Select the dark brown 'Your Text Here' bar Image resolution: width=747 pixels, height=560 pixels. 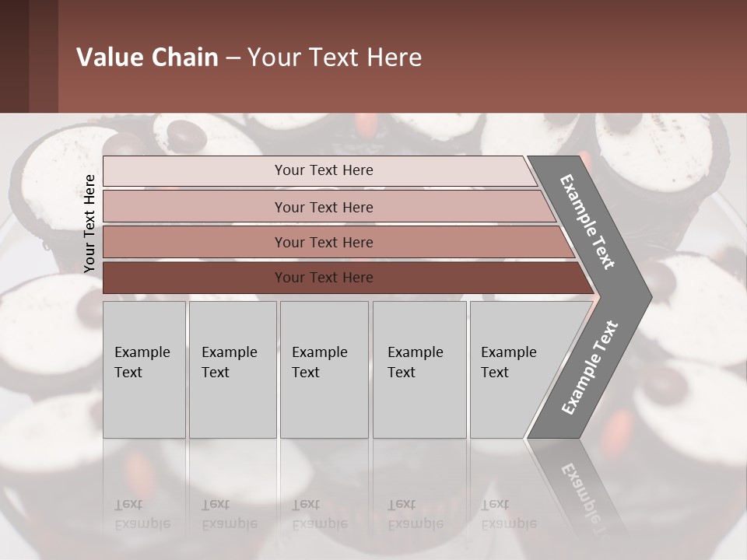[349, 278]
